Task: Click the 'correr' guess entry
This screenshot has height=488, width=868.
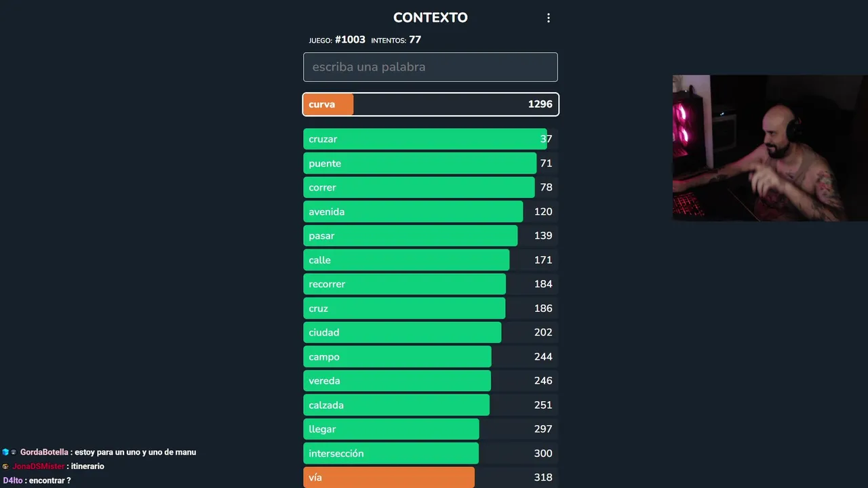Action: [430, 188]
